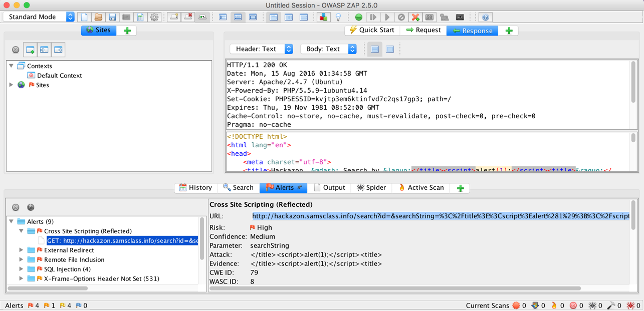Toggle the target scope icon in Sites panel
This screenshot has width=644, height=311.
pos(16,50)
